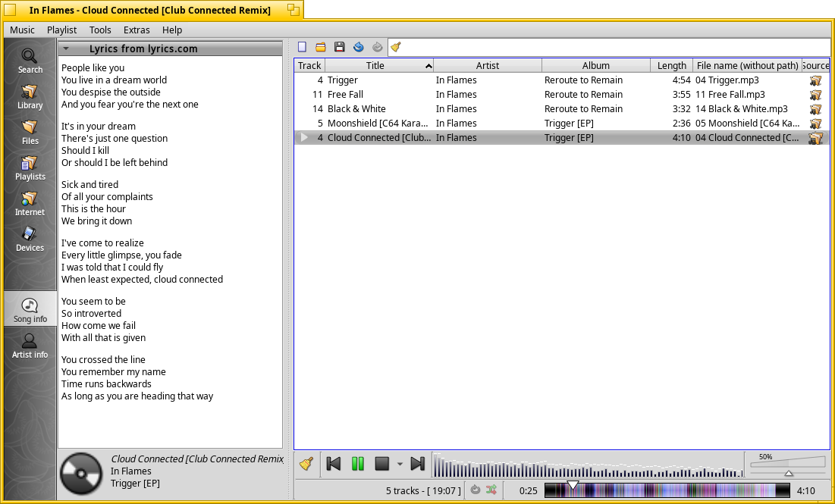Sort by the Title column header

click(x=379, y=65)
